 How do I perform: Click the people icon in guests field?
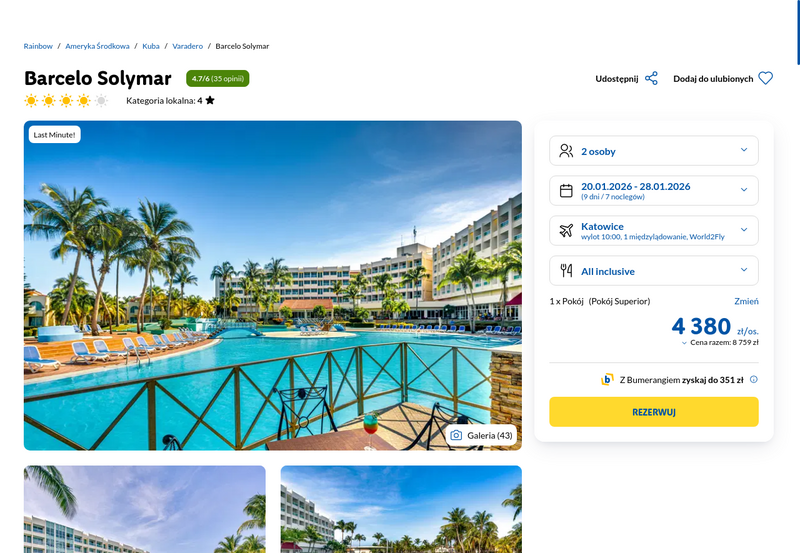pyautogui.click(x=566, y=150)
